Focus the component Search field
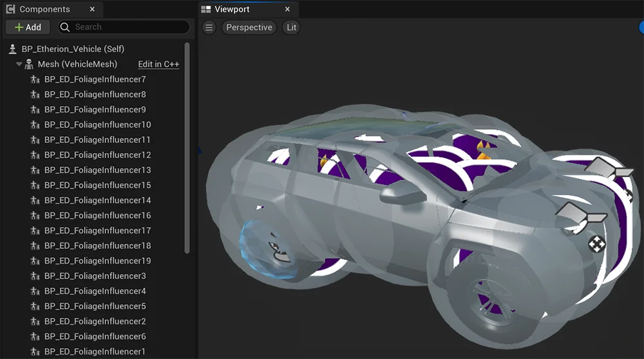 coord(129,27)
